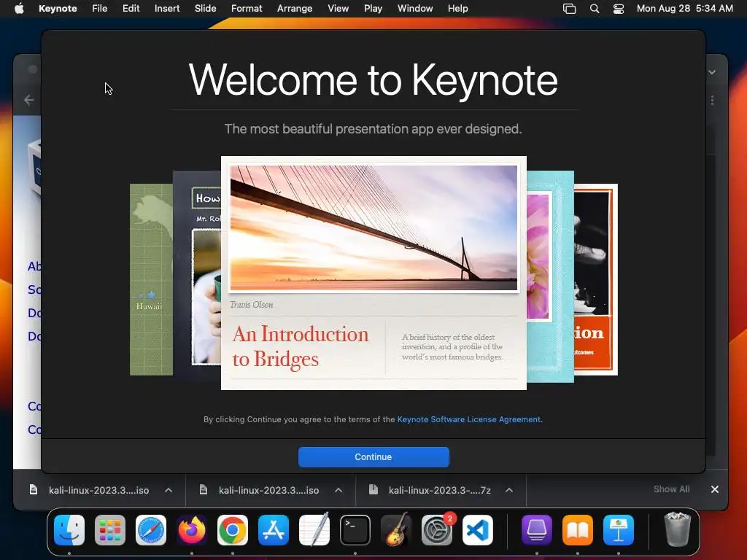Open GarageBand from the Dock
This screenshot has width=747, height=560.
(x=396, y=530)
